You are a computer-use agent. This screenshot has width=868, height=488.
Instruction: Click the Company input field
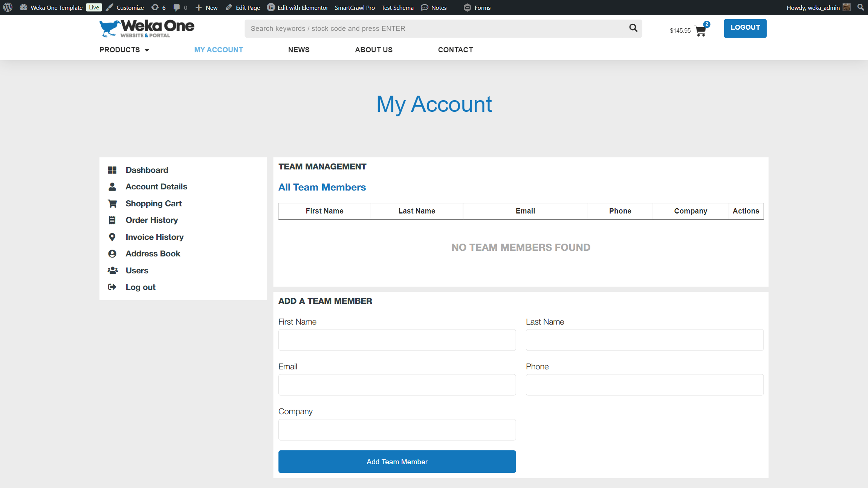pos(397,430)
